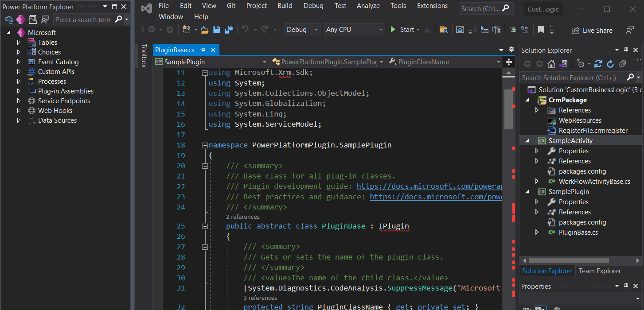The width and height of the screenshot is (644, 310).
Task: Collapse the PluginBase class code block
Action: [x=205, y=226]
